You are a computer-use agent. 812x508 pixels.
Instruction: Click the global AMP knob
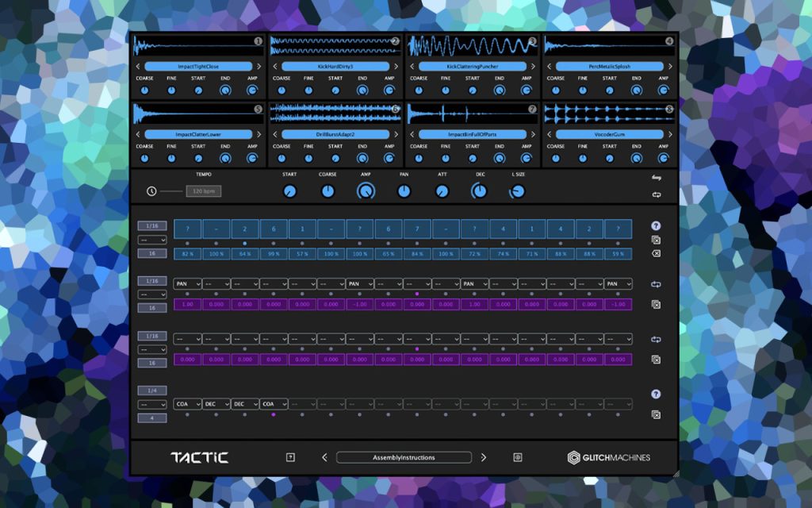(366, 191)
